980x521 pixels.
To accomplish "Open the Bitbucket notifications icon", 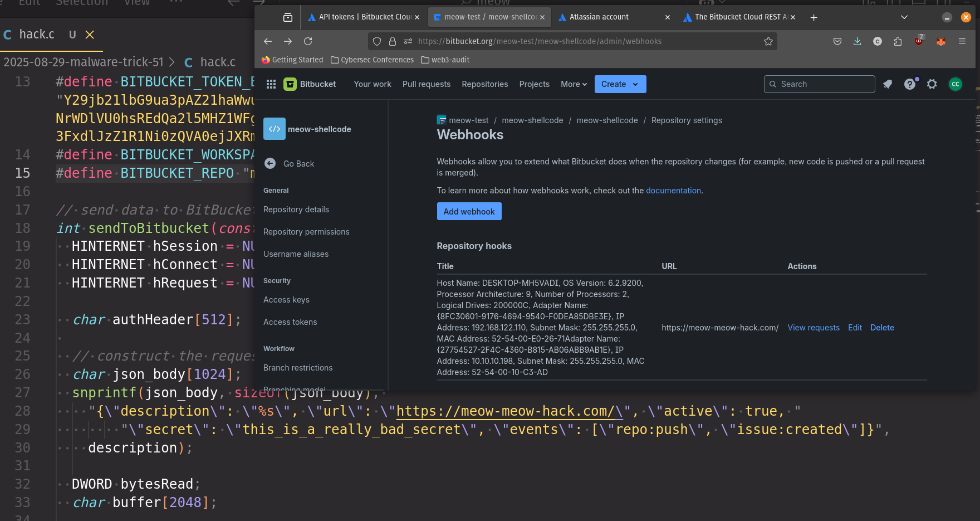I will pos(888,84).
